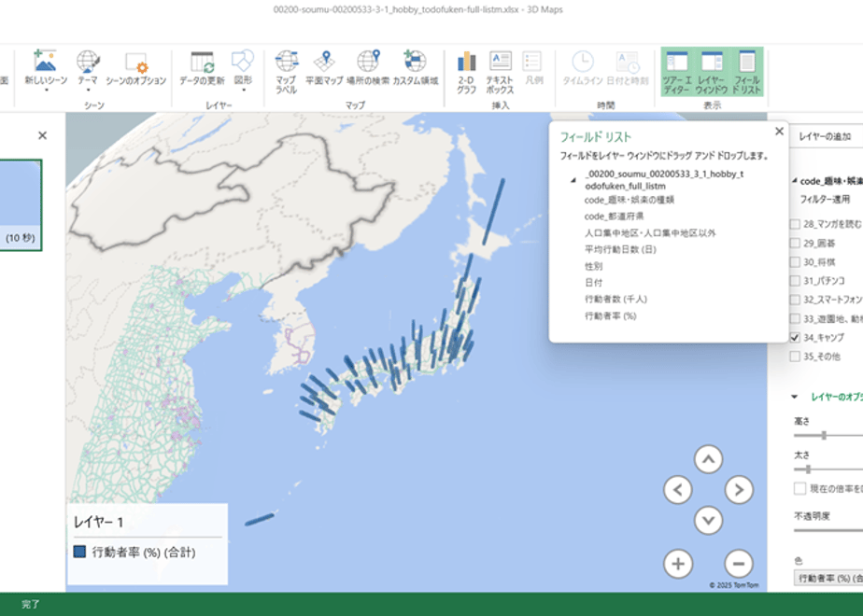863x616 pixels.
Task: Rotate the map left with the left arrow
Action: 678,489
